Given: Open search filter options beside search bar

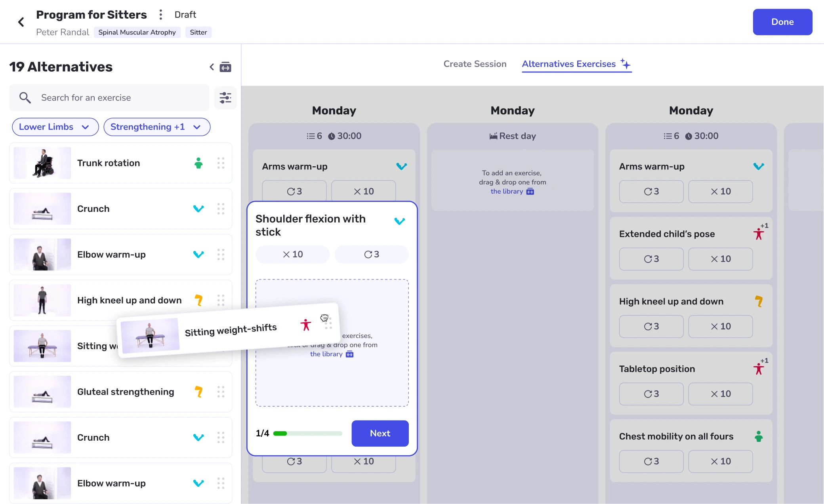Looking at the screenshot, I should (x=225, y=98).
